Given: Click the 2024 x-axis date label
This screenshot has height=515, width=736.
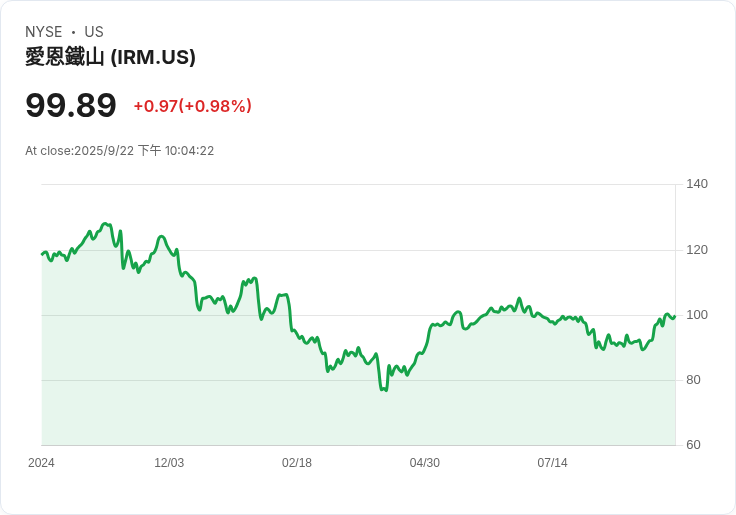Looking at the screenshot, I should [x=41, y=463].
